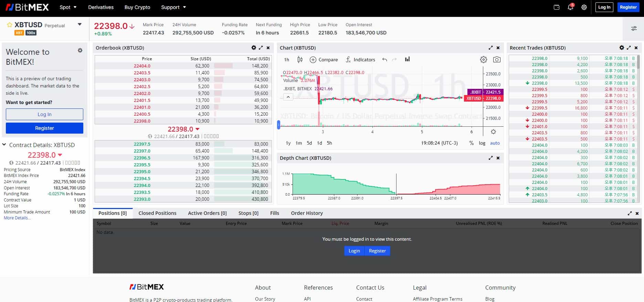Expand Recent Trades panel fullscreen

coord(629,48)
